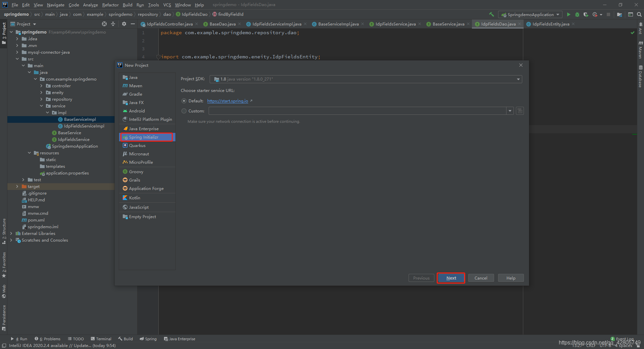Image resolution: width=644 pixels, height=349 pixels.
Task: Open the Custom URL dropdown arrow
Action: 510,111
